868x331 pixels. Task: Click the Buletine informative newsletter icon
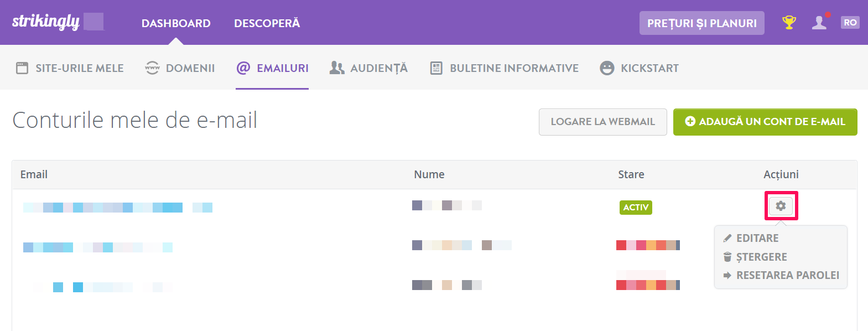click(436, 68)
